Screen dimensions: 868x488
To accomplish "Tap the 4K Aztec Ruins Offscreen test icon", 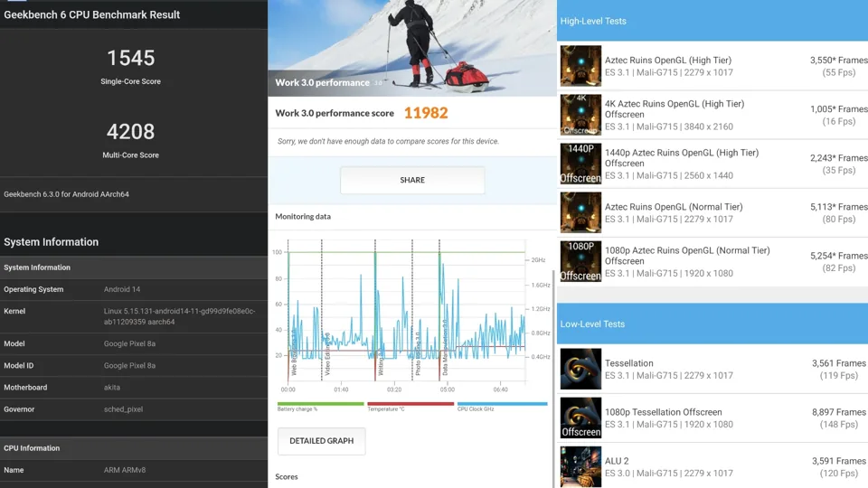I will pyautogui.click(x=580, y=115).
